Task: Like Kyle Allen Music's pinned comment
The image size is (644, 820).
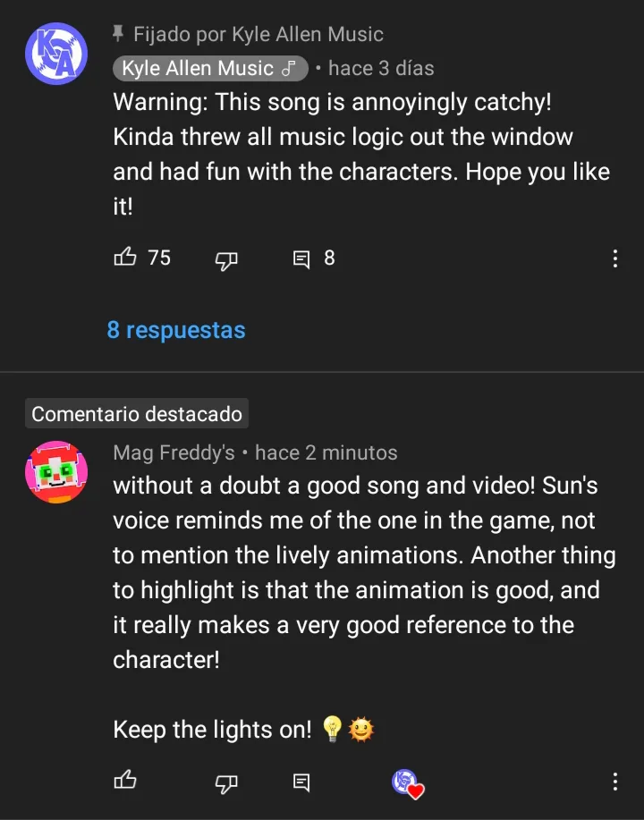Action: click(125, 258)
